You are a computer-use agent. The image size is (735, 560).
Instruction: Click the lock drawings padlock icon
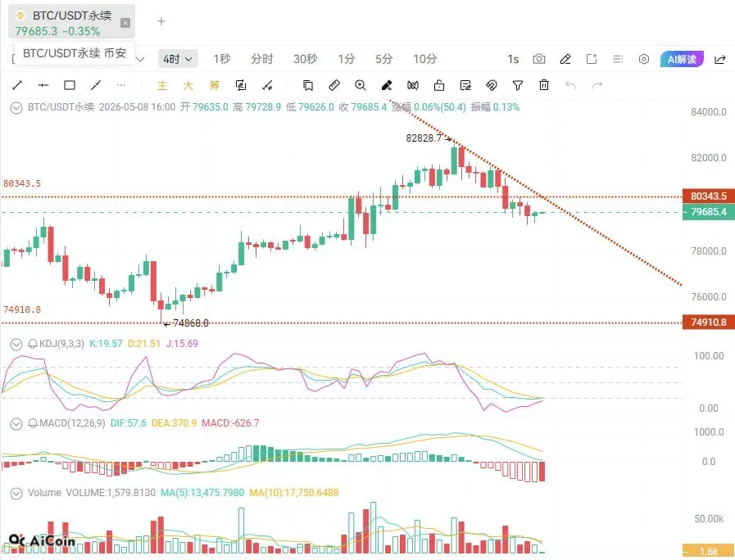tap(439, 85)
